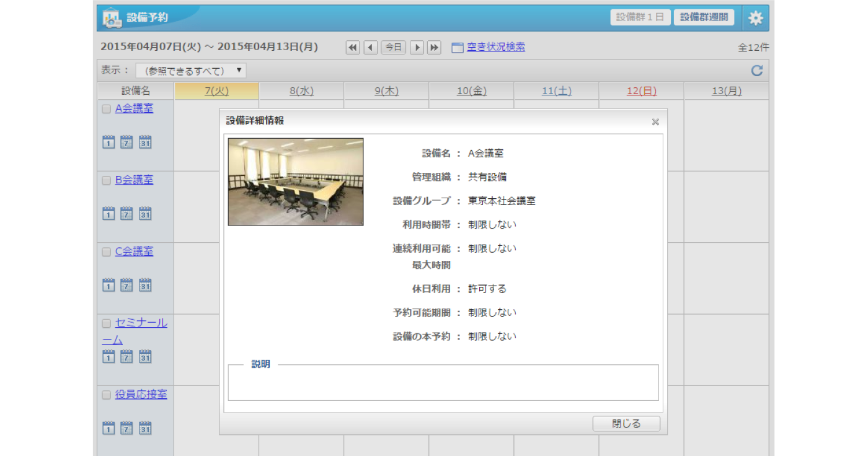
Task: Open 役員応接室 week calendar icon
Action: pyautogui.click(x=126, y=427)
